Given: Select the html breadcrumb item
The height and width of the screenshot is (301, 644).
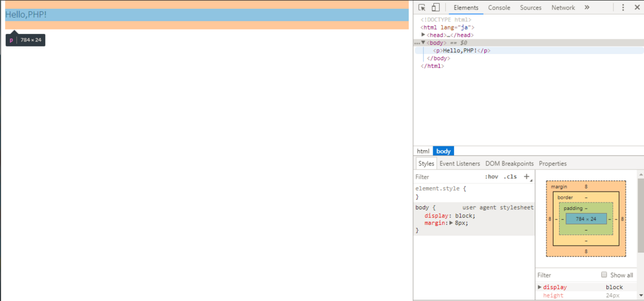Looking at the screenshot, I should click(x=423, y=151).
